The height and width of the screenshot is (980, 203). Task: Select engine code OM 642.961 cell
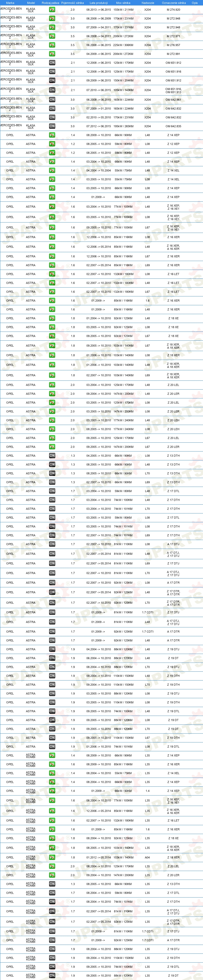pyautogui.click(x=173, y=100)
